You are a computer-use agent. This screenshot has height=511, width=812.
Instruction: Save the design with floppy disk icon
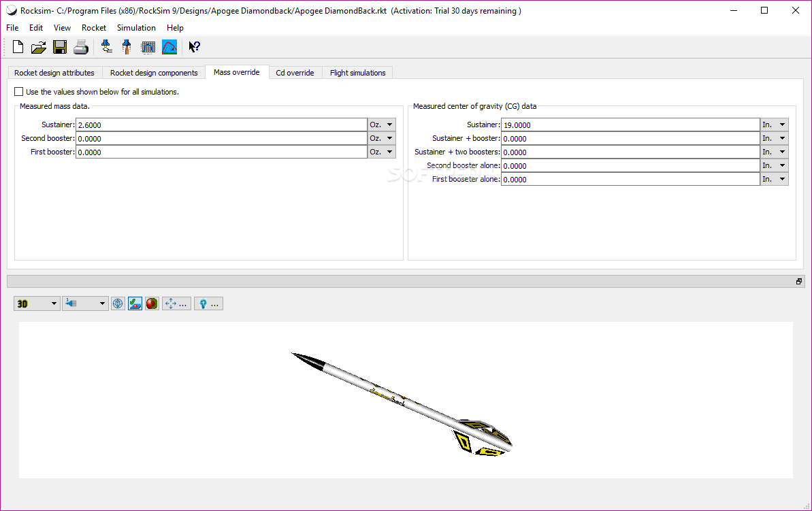(x=60, y=47)
